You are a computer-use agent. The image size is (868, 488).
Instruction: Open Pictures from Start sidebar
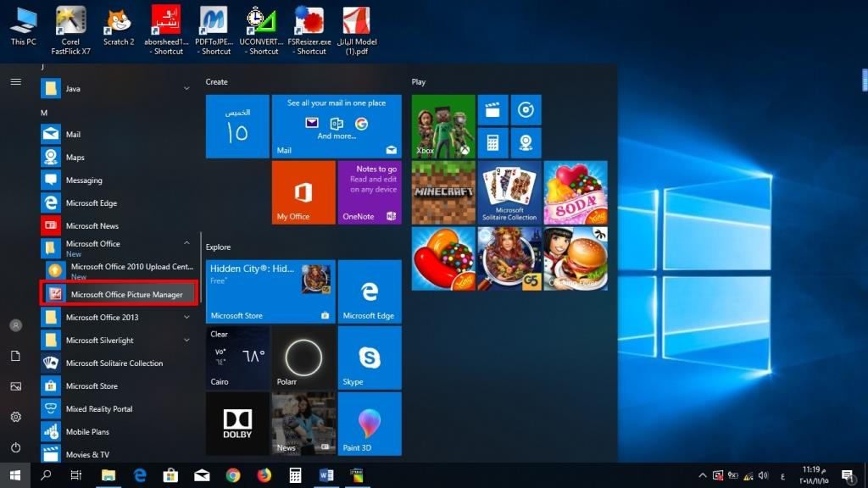(16, 386)
